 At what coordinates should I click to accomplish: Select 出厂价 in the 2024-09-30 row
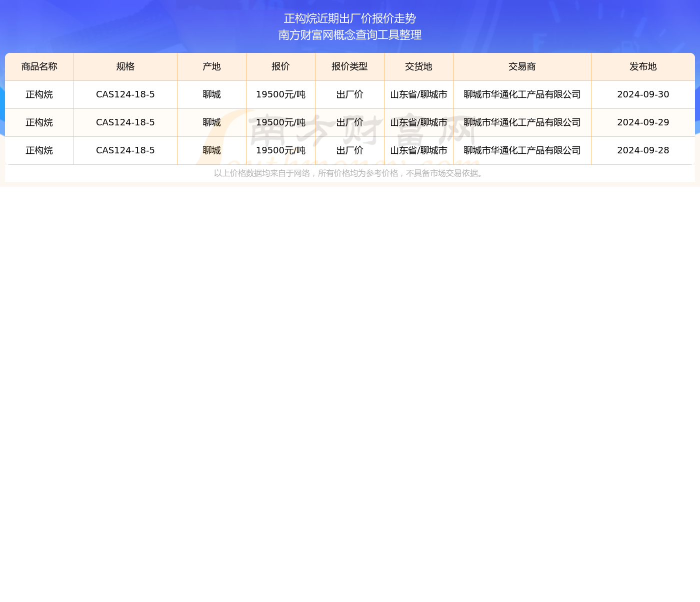(350, 95)
